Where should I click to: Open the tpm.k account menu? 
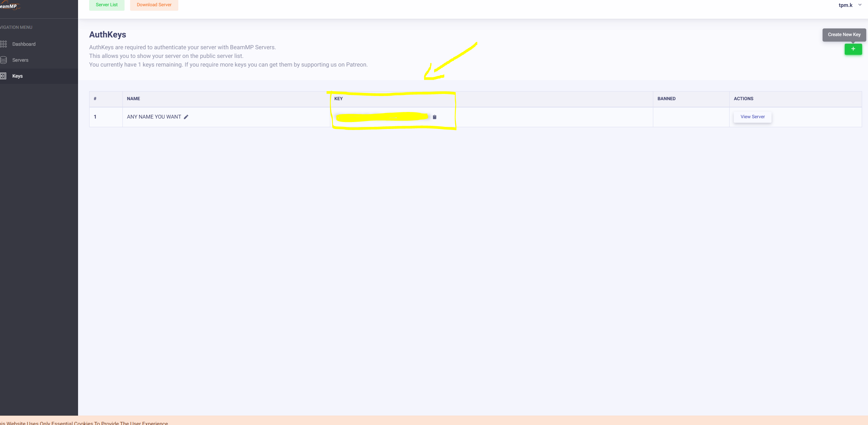[x=845, y=5]
